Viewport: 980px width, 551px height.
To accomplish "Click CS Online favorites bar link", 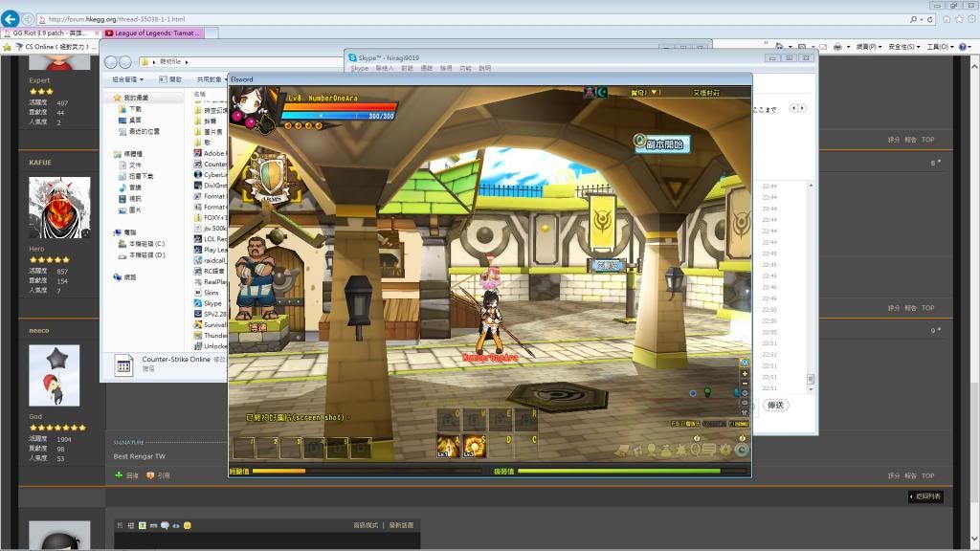I will [x=56, y=46].
